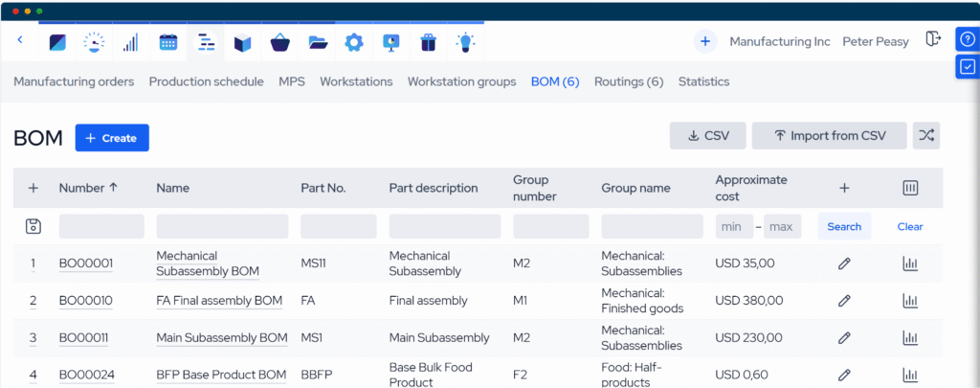Click the Import from CSV button
980x388 pixels.
(829, 136)
